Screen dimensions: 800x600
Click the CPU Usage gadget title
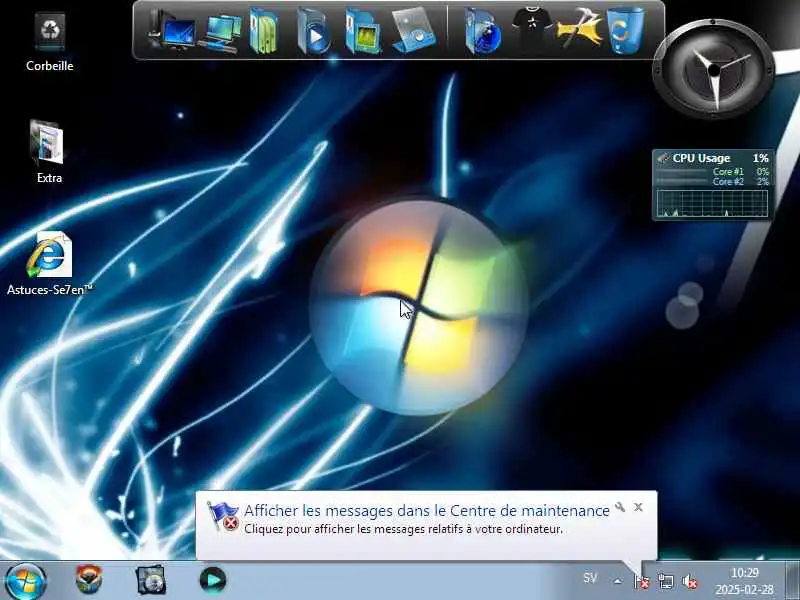(x=701, y=158)
